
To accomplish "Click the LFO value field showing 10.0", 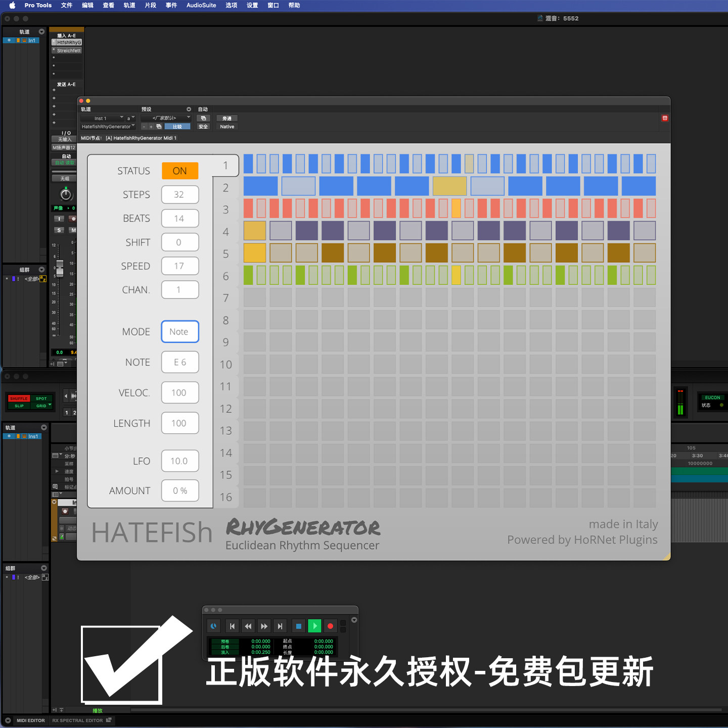I will click(x=180, y=461).
